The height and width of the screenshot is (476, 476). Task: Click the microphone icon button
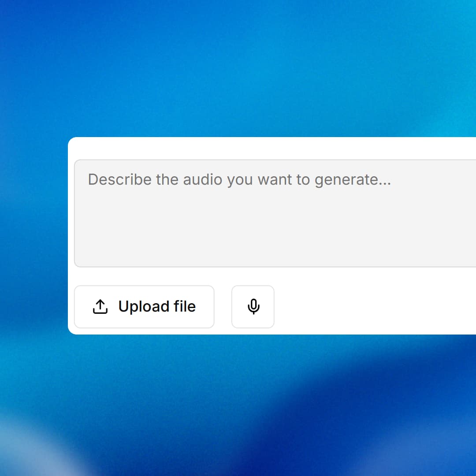coord(253,307)
